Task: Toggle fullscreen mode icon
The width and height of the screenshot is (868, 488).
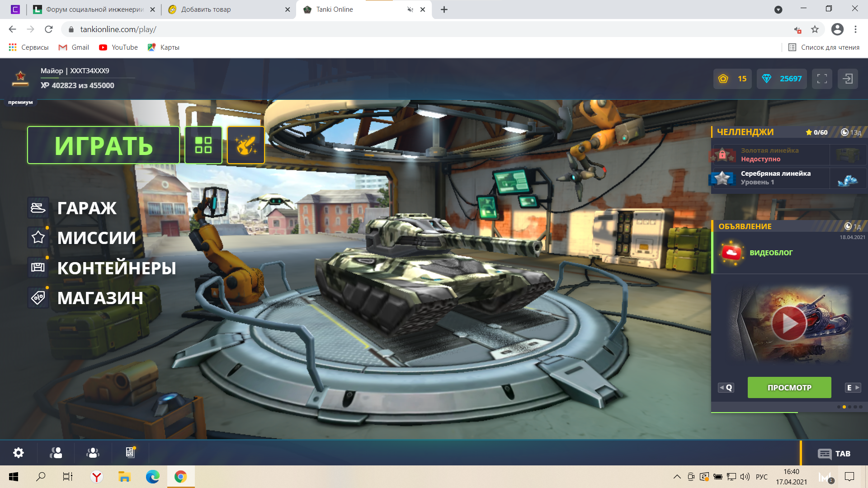Action: point(822,79)
